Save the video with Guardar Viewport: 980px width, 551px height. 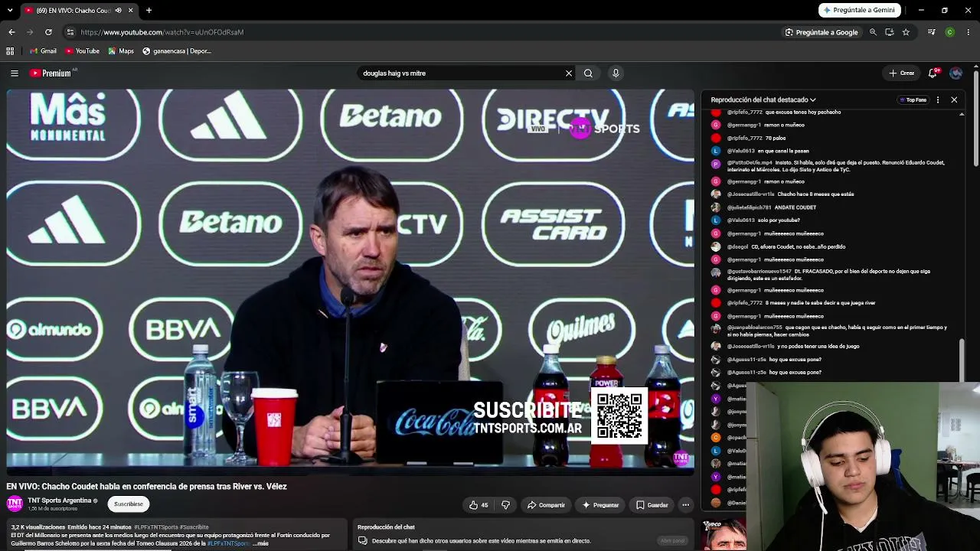coord(652,505)
